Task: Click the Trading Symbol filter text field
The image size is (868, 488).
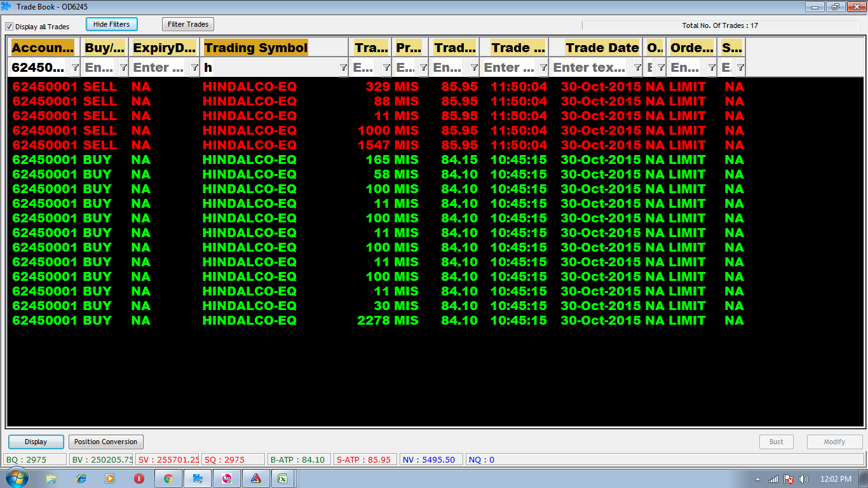Action: click(270, 67)
